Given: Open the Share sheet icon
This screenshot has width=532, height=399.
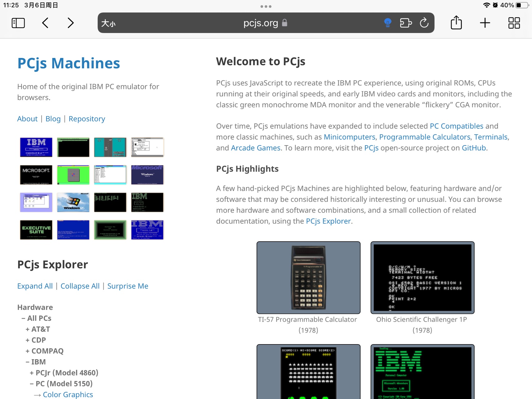Looking at the screenshot, I should [x=456, y=22].
